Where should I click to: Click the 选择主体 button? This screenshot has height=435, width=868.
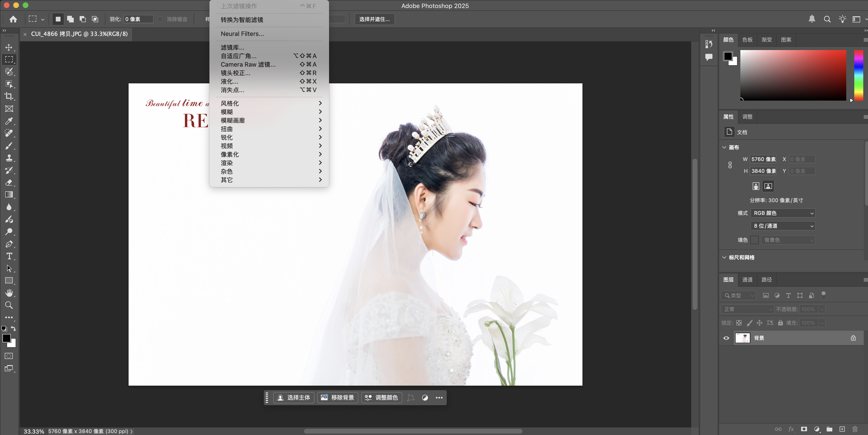point(294,398)
